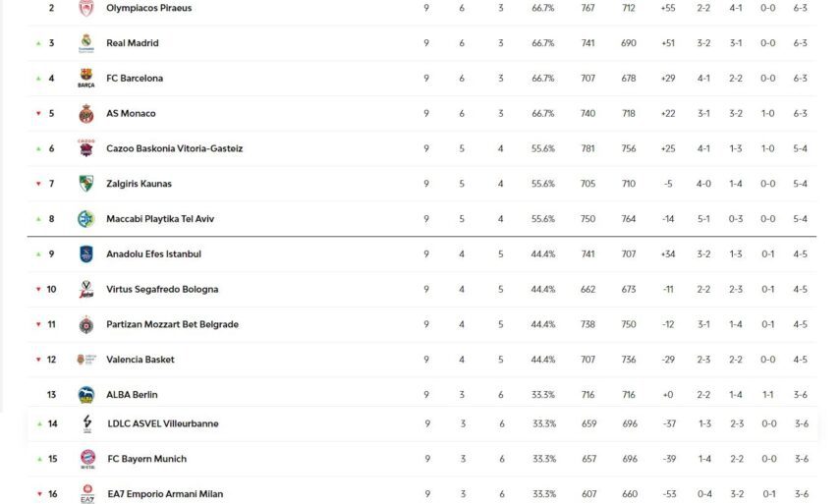Click the LDLC ASVEL Villeurbanne logo
Screen dimensions: 840x504
tap(86, 424)
